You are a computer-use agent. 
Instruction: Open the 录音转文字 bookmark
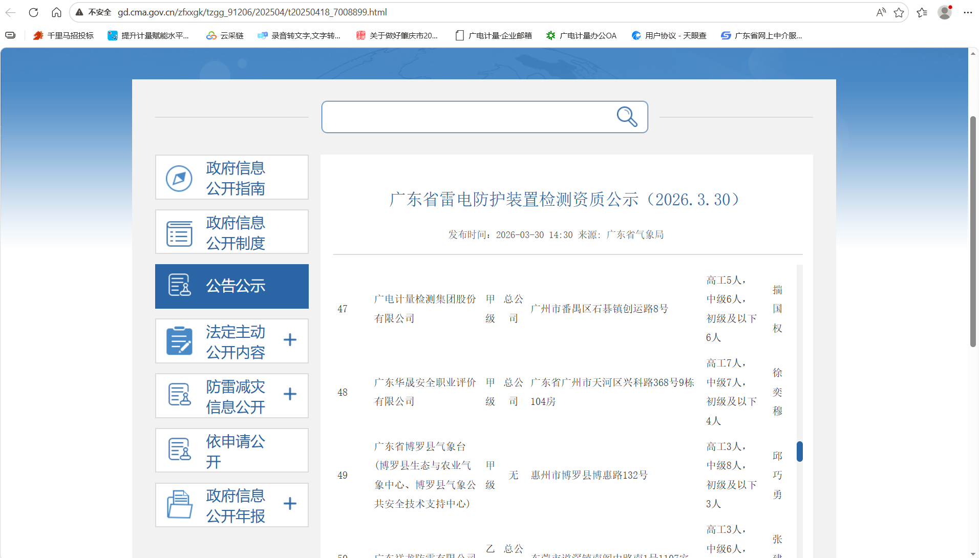click(x=299, y=35)
